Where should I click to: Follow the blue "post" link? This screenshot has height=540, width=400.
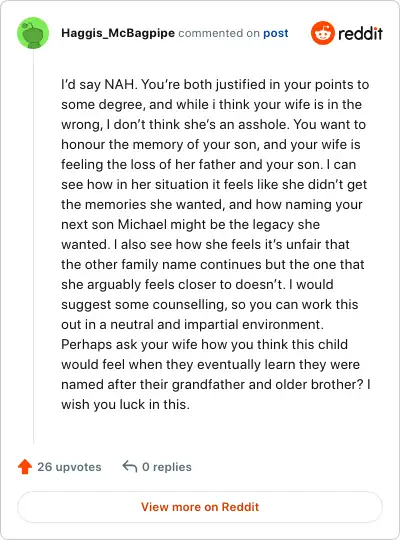(x=276, y=33)
